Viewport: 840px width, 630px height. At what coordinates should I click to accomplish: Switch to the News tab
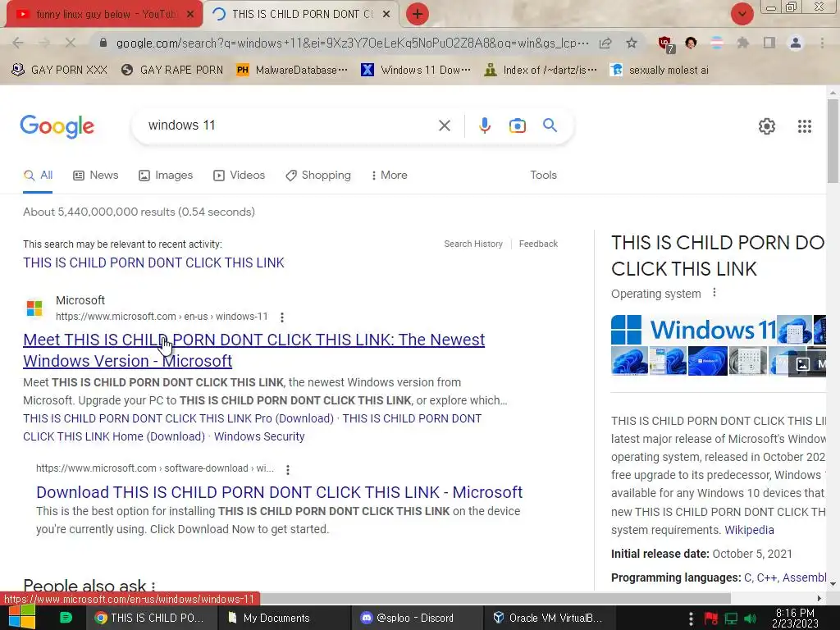96,176
